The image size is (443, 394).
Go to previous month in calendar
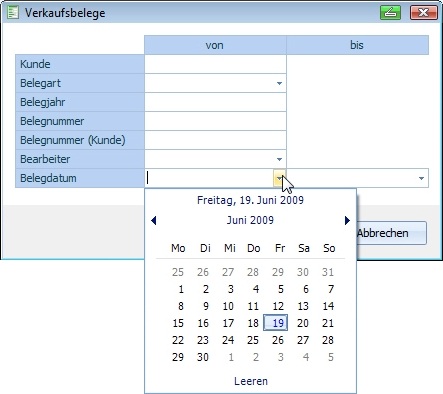(154, 220)
